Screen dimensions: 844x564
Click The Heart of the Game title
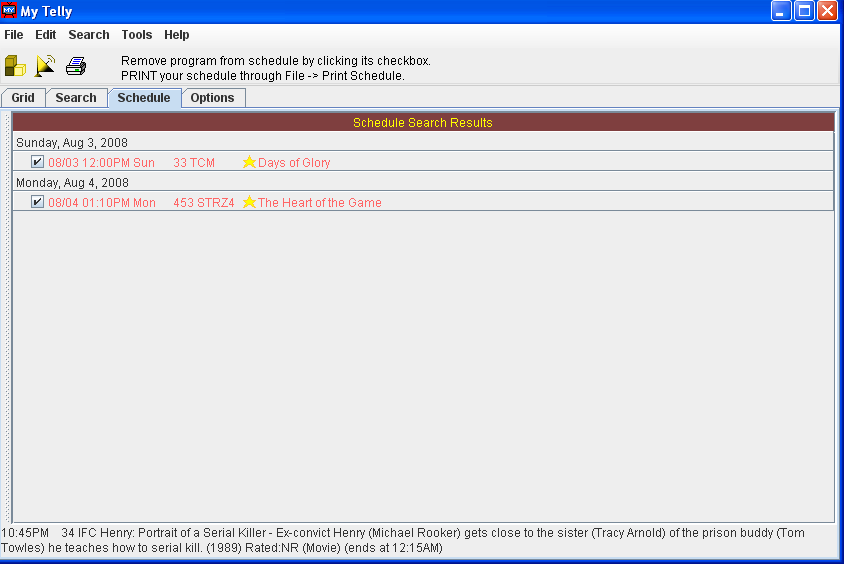click(x=320, y=203)
